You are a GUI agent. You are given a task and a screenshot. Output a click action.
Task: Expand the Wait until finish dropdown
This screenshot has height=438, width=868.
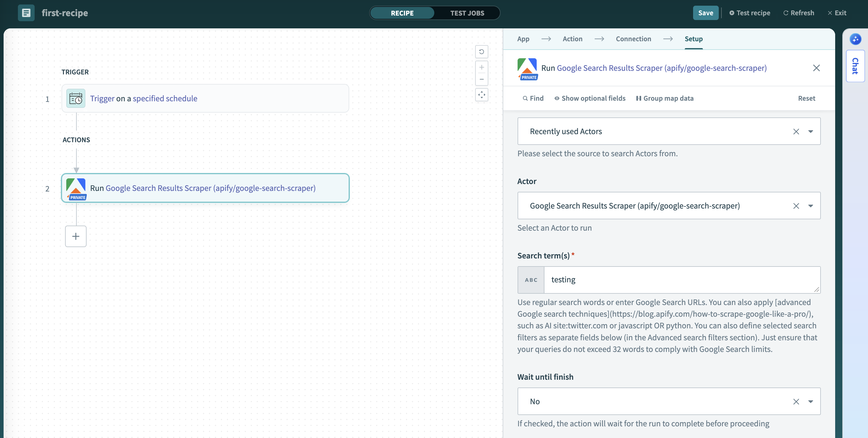pyautogui.click(x=811, y=401)
